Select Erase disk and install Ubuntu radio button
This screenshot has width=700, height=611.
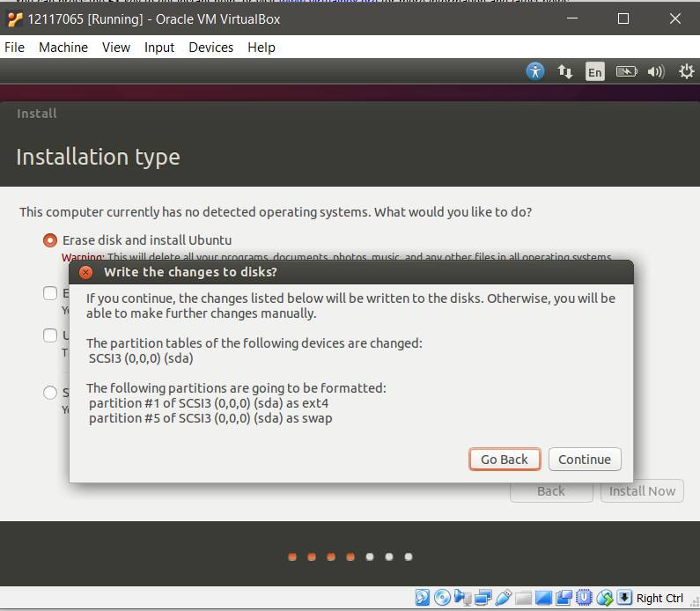tap(50, 240)
